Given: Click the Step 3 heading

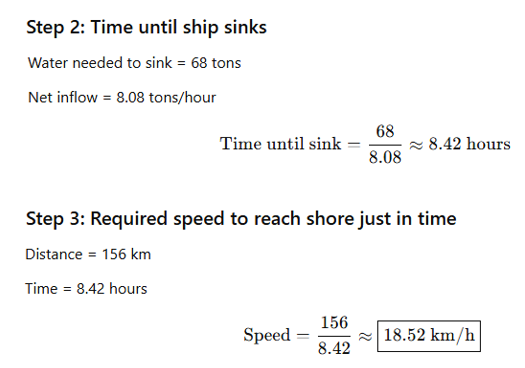Looking at the screenshot, I should [241, 219].
